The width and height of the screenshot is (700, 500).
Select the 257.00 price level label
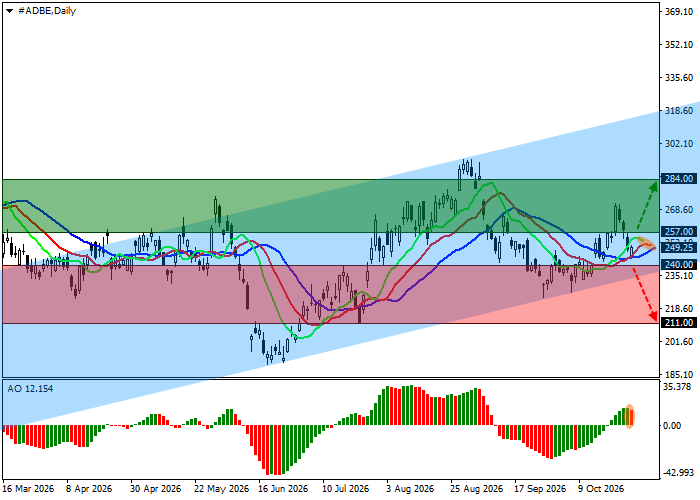[679, 232]
